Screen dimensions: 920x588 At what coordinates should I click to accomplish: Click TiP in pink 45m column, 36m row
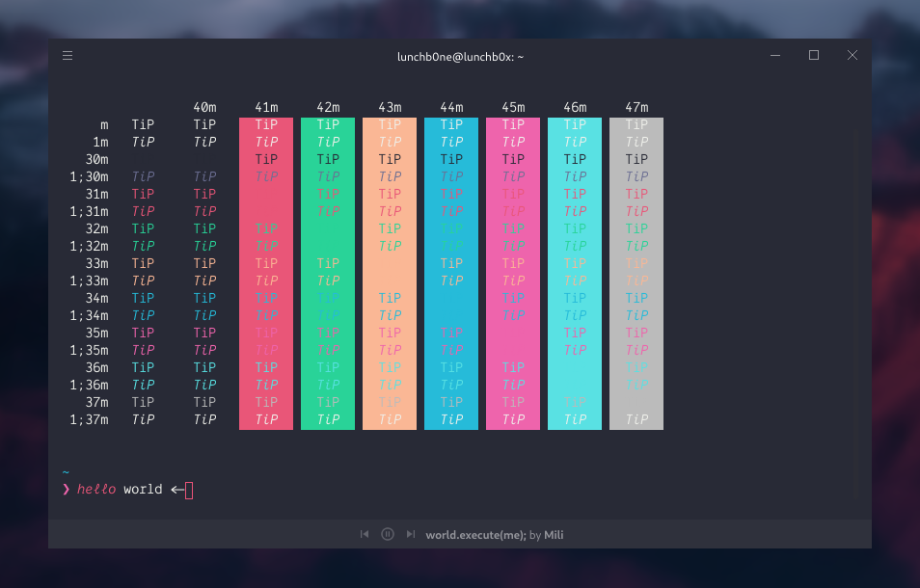point(513,367)
